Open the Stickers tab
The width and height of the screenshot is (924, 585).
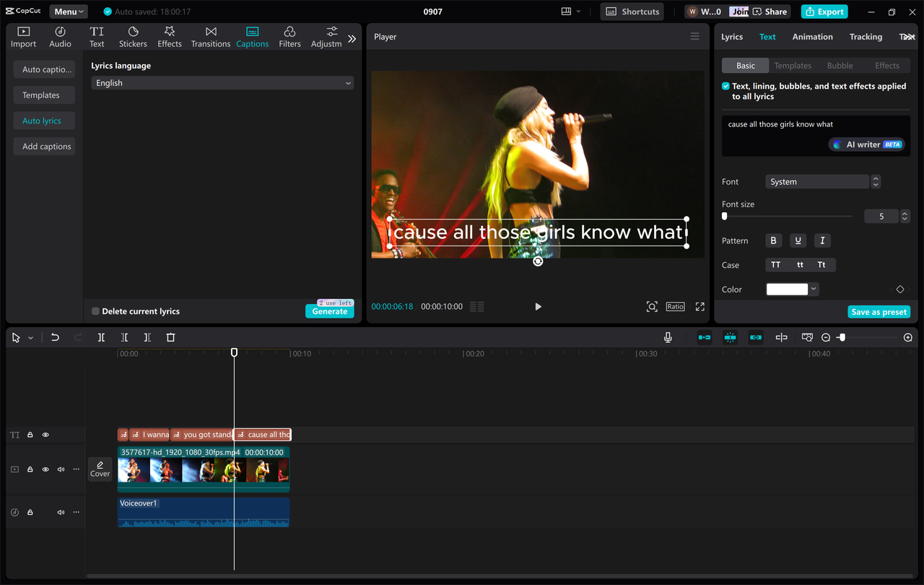click(x=133, y=37)
